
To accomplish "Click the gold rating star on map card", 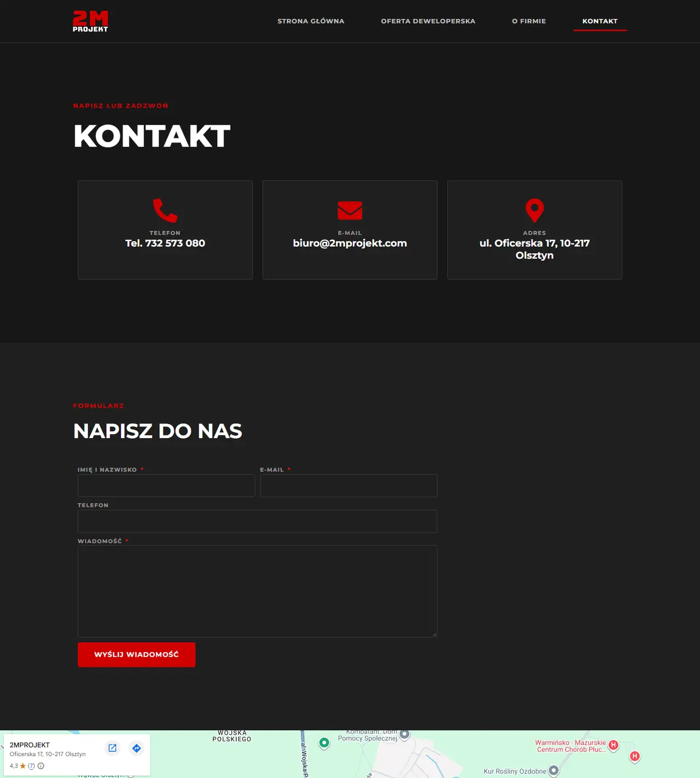I will point(23,766).
